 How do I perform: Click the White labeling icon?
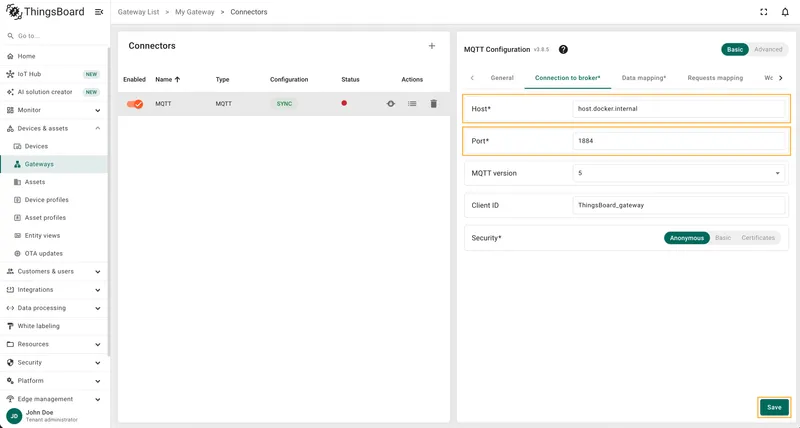10,326
